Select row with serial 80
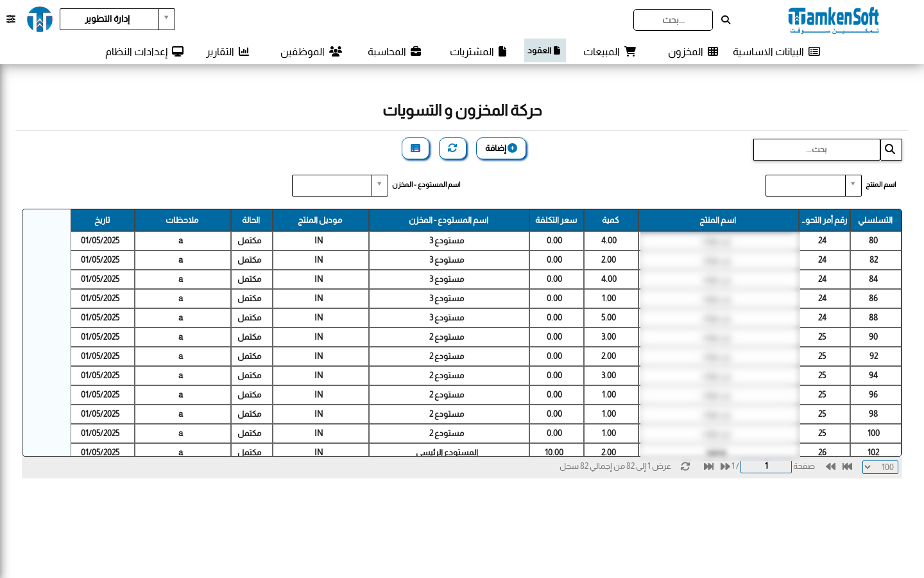924x578 pixels. click(486, 241)
